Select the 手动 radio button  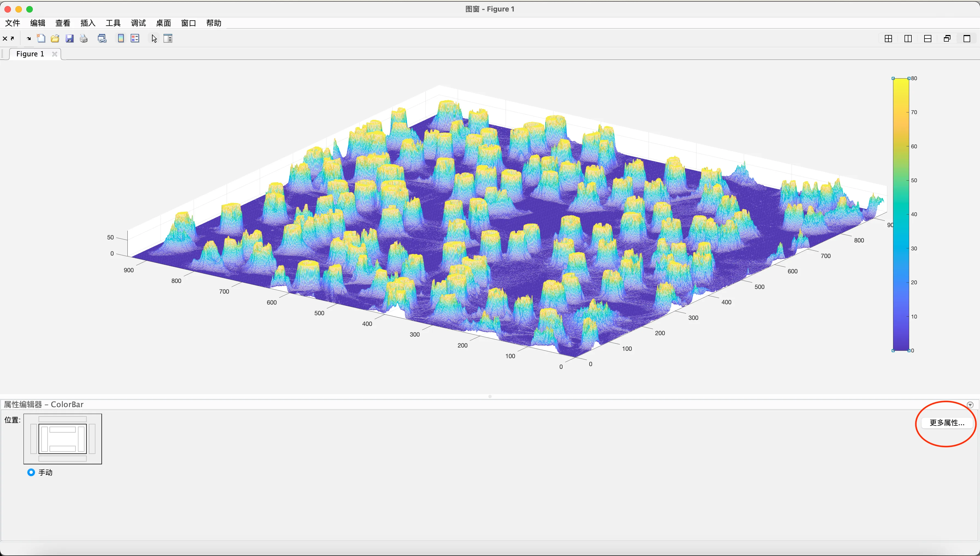tap(31, 472)
